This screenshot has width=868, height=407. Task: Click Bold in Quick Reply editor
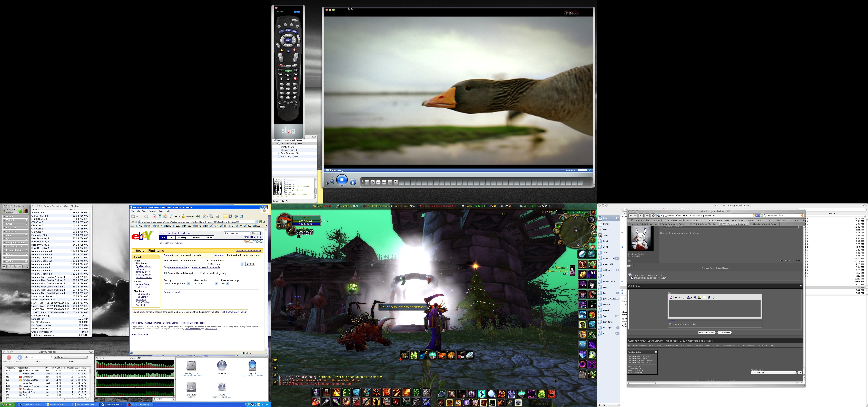tap(676, 297)
